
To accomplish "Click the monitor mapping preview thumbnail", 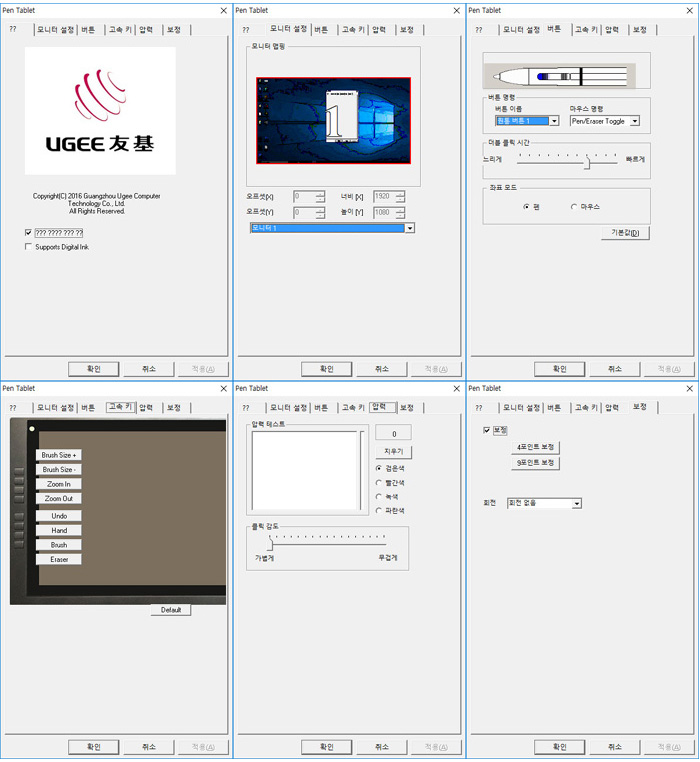I will point(333,121).
